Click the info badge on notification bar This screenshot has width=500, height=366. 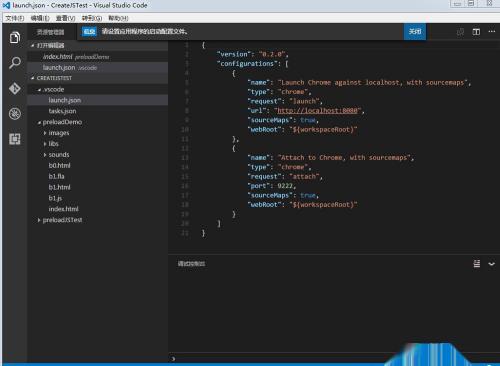tap(89, 32)
